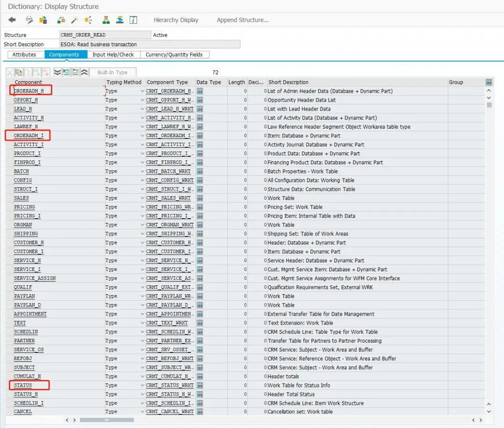This screenshot has height=428, width=504.
Task: Click the blue information icon
Action: click(x=133, y=20)
